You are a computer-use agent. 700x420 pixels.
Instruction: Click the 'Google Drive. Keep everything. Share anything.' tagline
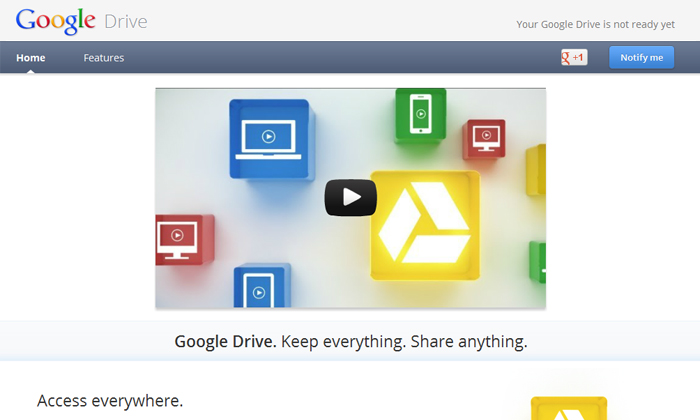pos(351,341)
